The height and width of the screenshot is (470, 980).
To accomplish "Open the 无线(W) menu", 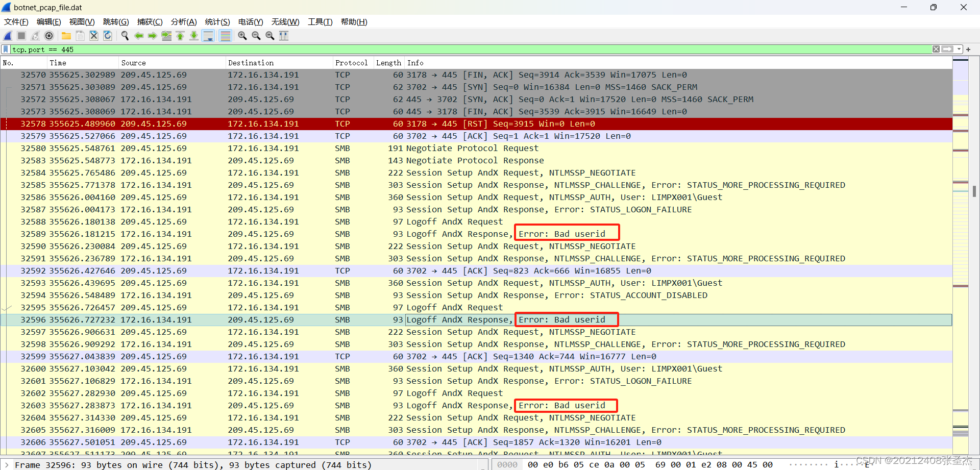I will (285, 22).
